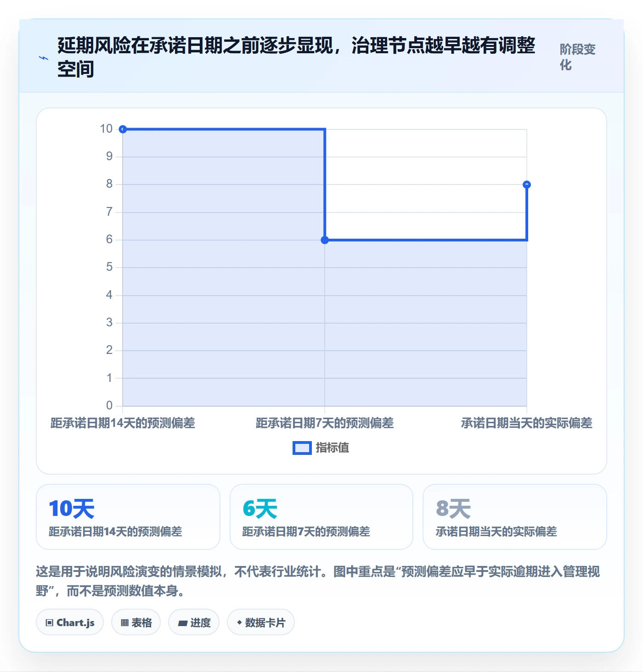Click the lightning bolt icon beside the title

tap(44, 58)
